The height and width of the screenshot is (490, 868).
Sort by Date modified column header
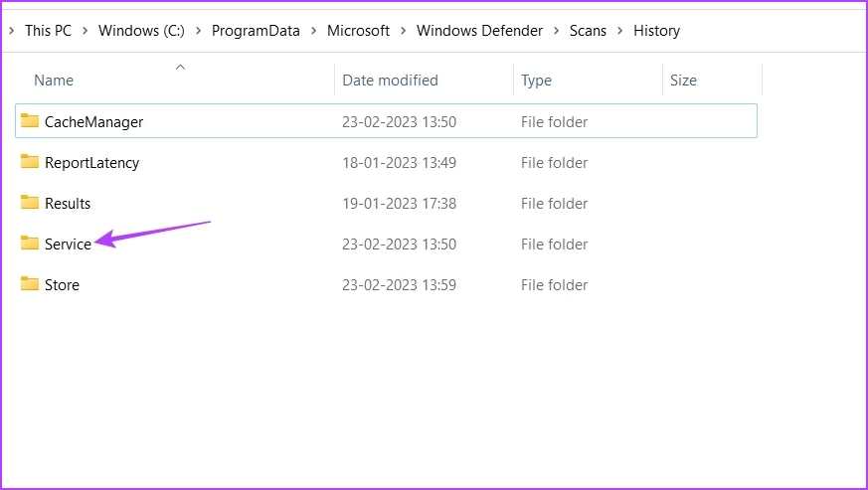click(391, 81)
